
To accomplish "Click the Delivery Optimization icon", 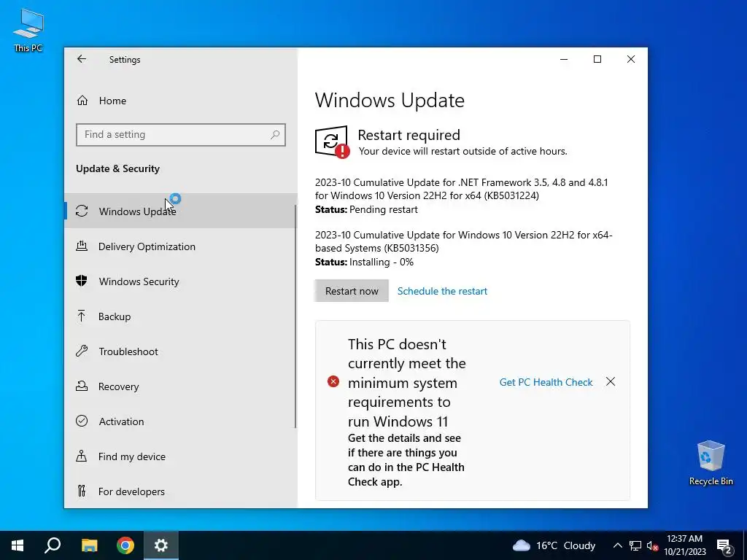I will click(82, 246).
